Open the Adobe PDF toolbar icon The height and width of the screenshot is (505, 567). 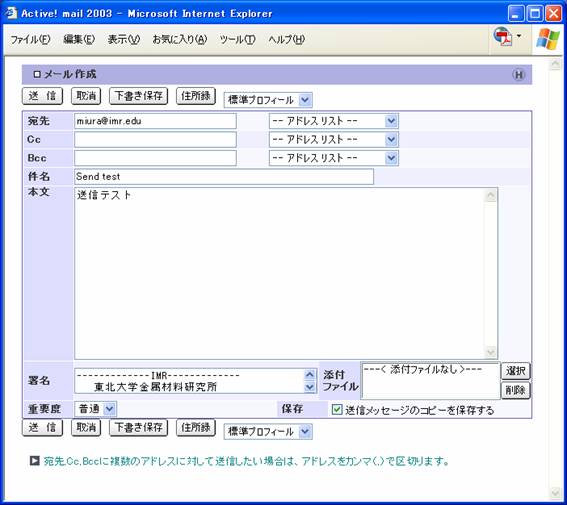(503, 37)
